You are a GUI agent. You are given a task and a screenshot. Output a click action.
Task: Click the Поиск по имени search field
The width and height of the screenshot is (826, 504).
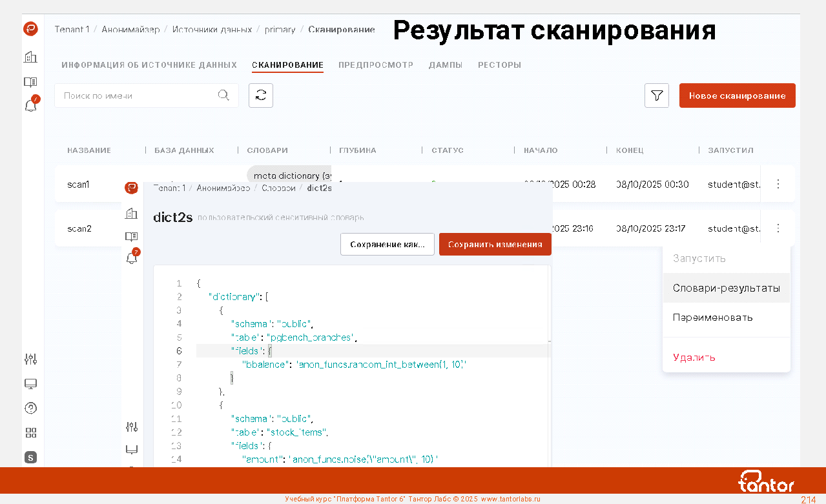(139, 96)
